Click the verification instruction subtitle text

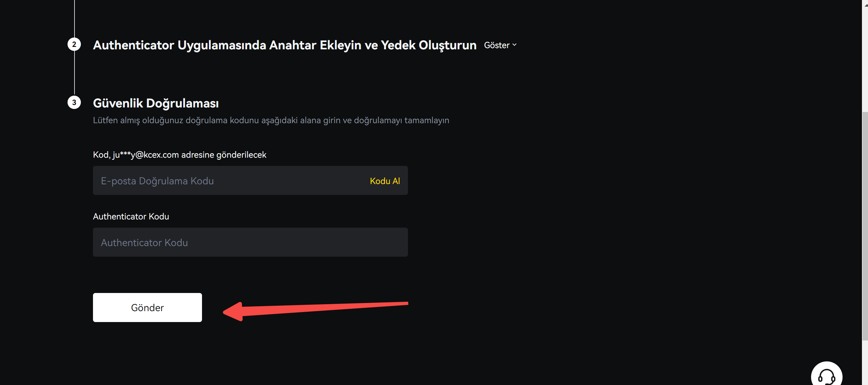[271, 120]
